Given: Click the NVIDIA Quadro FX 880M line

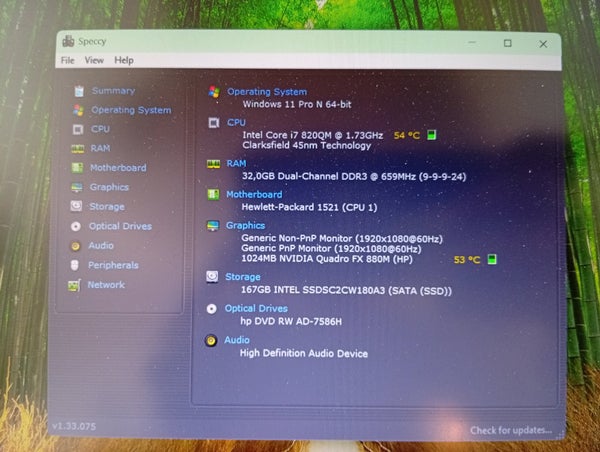Looking at the screenshot, I should point(327,259).
